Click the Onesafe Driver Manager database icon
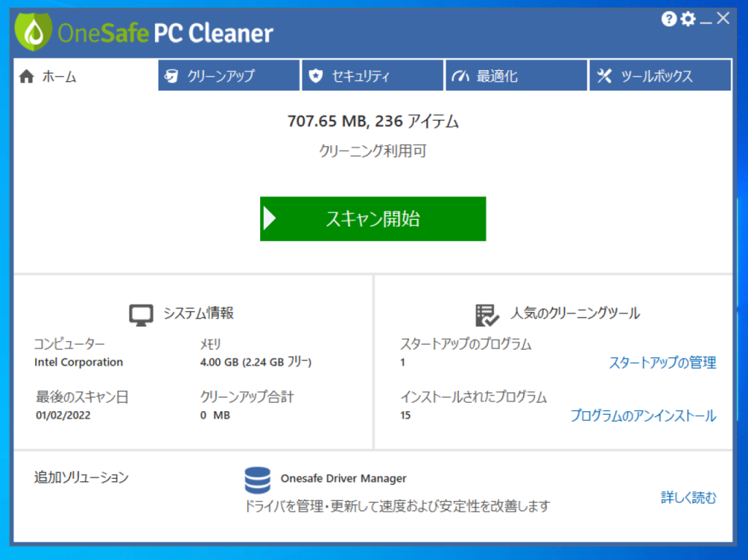The width and height of the screenshot is (748, 560). pos(258,480)
